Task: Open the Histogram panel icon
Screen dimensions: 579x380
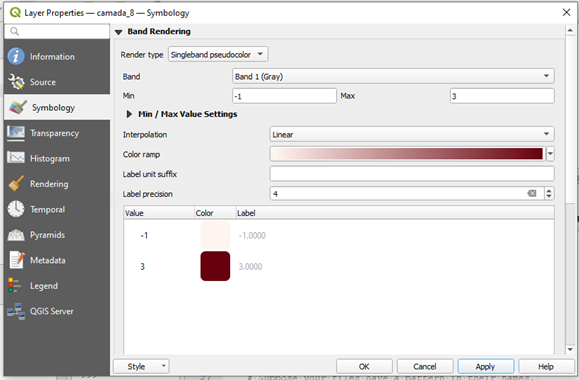Action: 16,158
